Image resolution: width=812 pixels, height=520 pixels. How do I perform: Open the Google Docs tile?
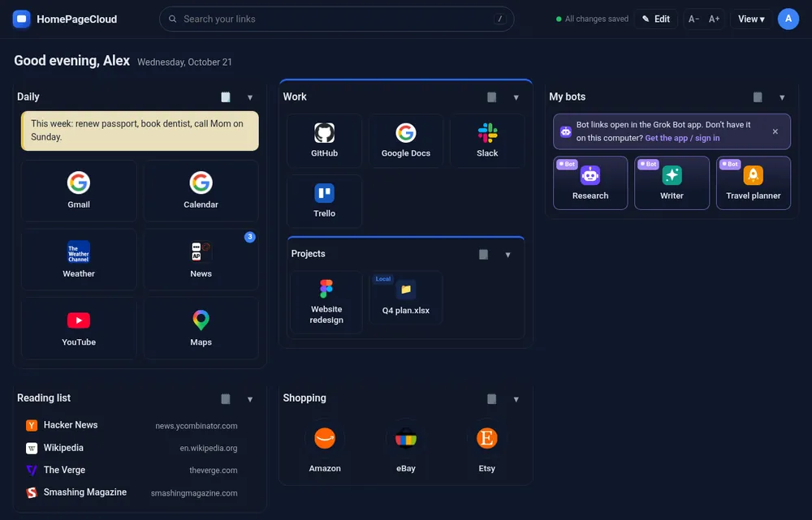point(406,140)
